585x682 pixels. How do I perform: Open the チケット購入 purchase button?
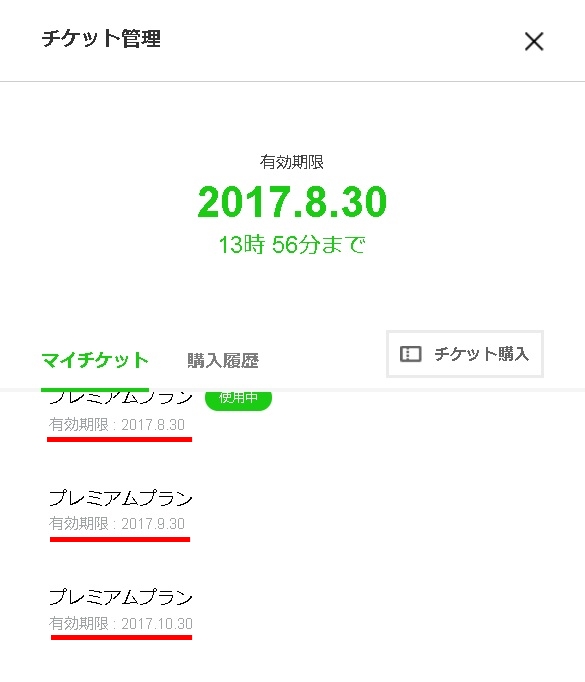tap(465, 354)
